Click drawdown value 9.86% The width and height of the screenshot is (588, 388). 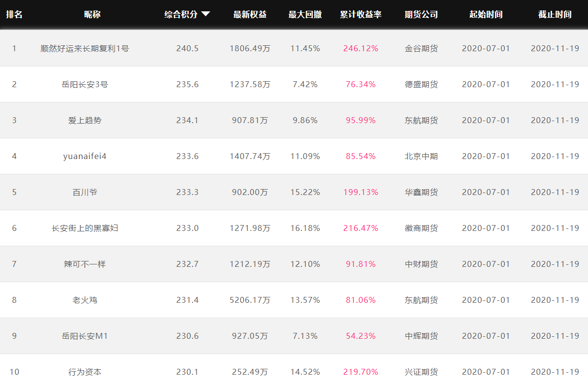coord(305,120)
